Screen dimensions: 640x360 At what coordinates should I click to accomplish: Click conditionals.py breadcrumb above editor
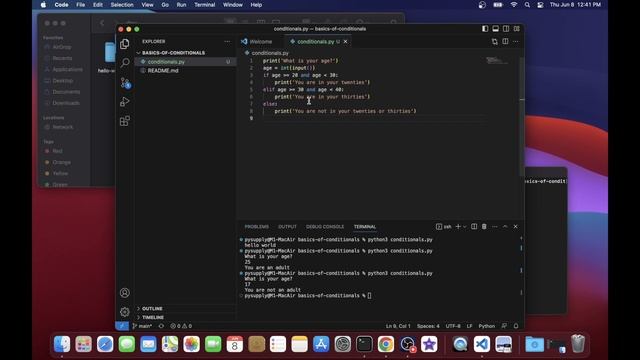(x=270, y=53)
